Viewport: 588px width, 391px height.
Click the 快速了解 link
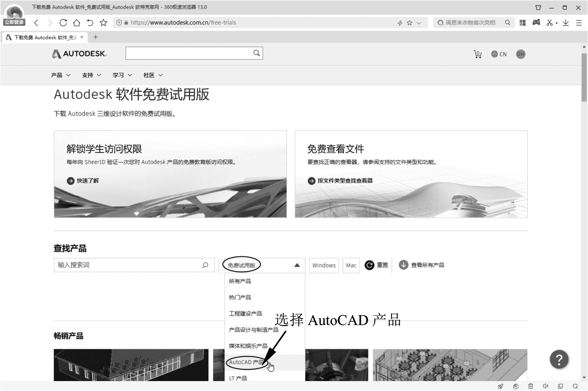pyautogui.click(x=83, y=180)
